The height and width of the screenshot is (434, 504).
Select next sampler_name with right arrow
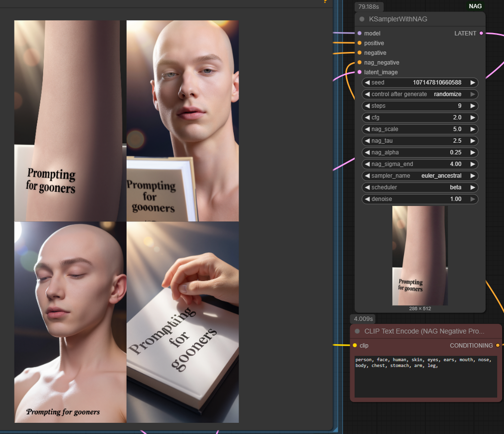coord(473,176)
